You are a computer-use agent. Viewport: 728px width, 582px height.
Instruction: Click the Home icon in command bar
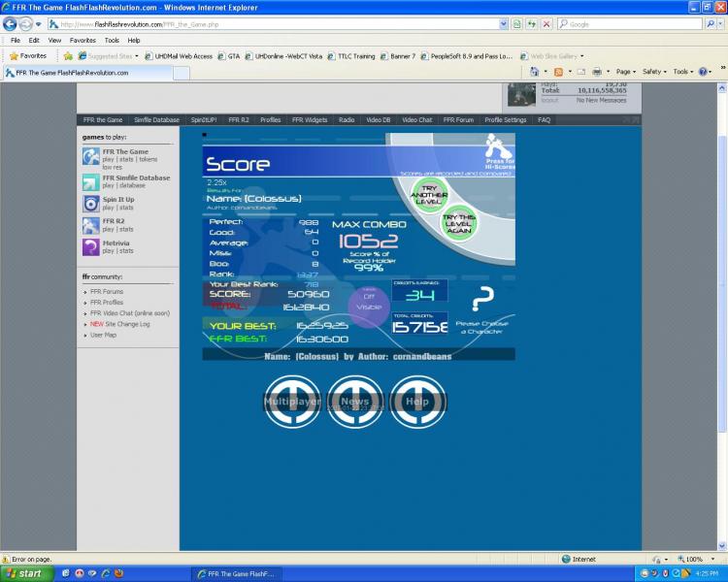pyautogui.click(x=535, y=72)
